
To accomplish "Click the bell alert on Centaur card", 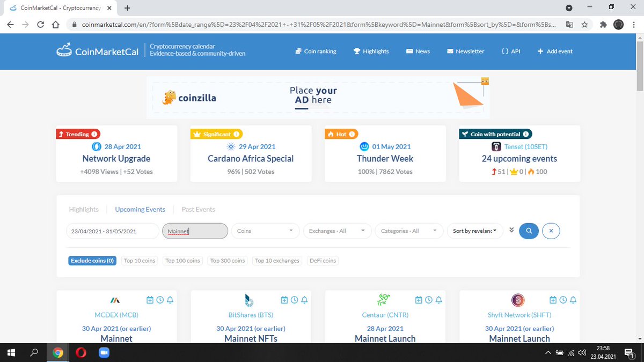I will point(438,300).
